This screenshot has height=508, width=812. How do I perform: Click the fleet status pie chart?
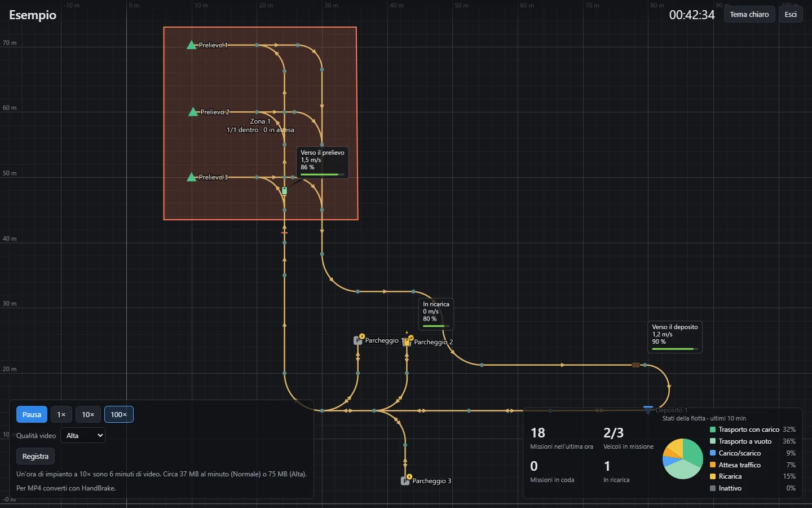(683, 459)
